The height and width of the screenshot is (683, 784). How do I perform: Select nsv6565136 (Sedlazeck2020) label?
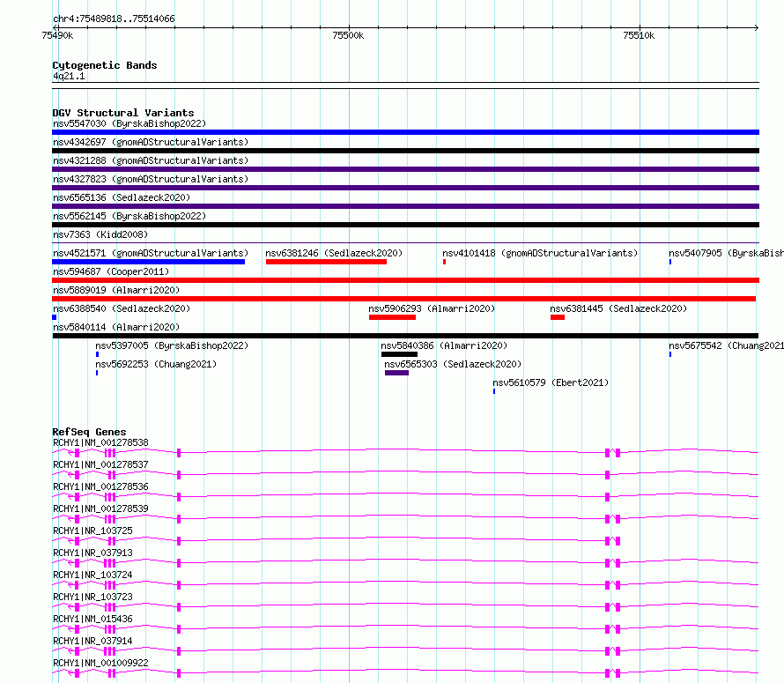(122, 197)
